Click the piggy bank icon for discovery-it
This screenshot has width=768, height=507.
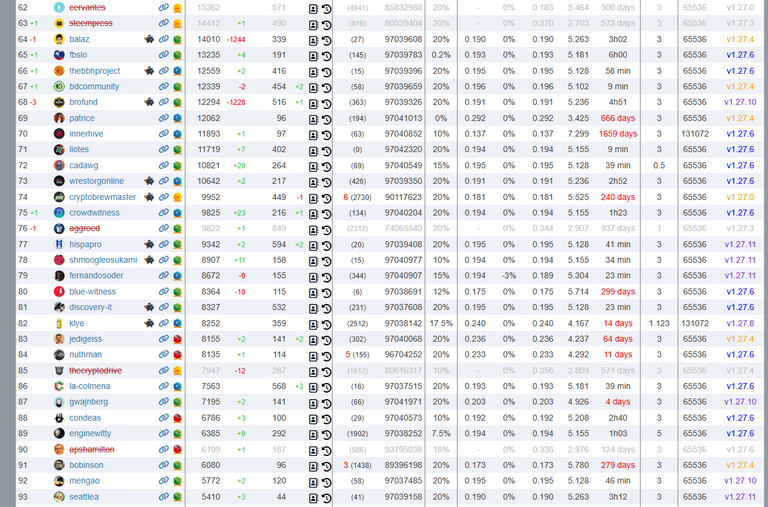[x=149, y=308]
